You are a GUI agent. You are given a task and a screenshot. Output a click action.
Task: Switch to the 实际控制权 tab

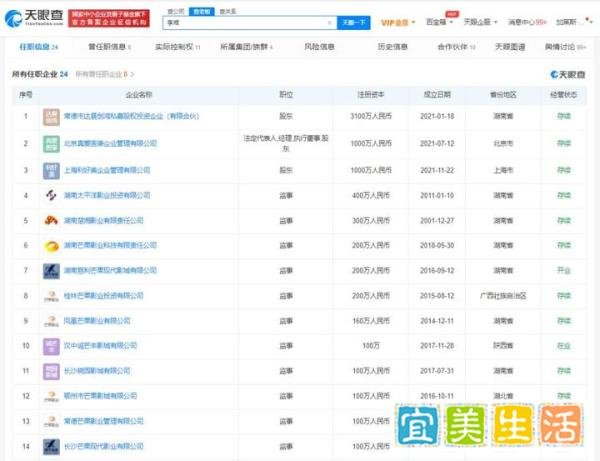coord(178,47)
